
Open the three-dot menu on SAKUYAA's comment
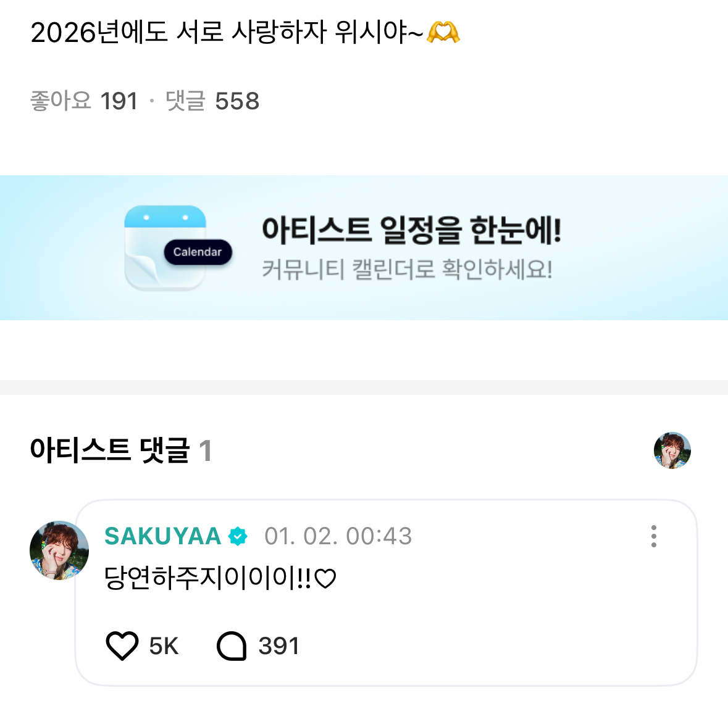point(653,536)
